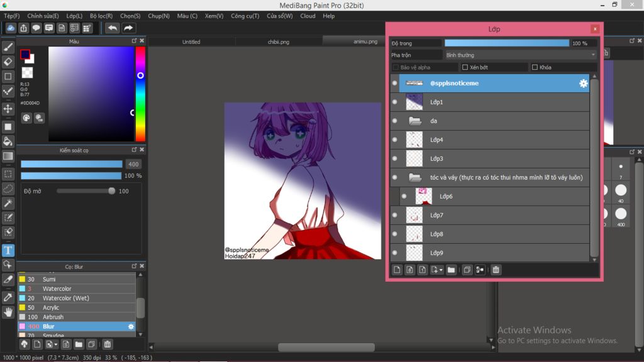This screenshot has width=644, height=362.
Task: Pop out the Cọ: Blur panel
Action: [x=134, y=266]
